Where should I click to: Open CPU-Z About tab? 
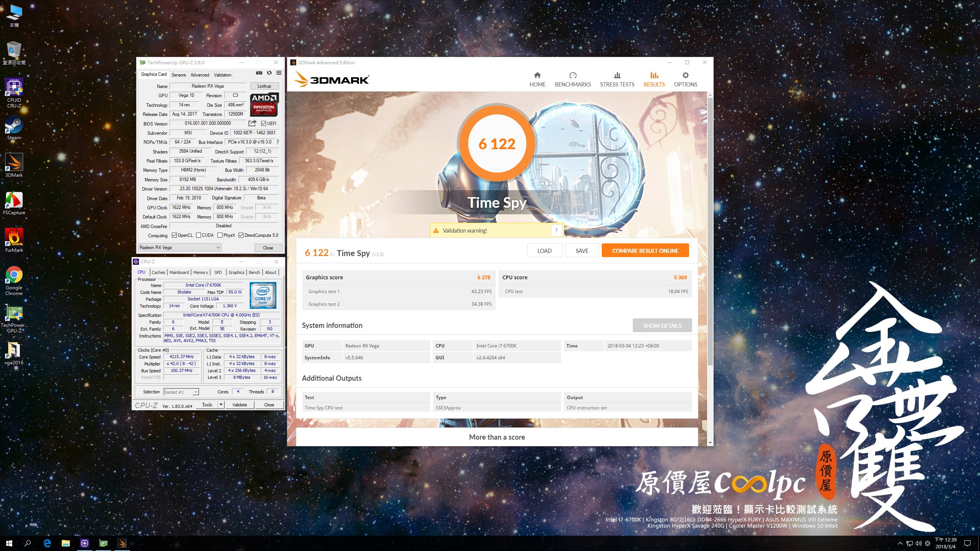[x=271, y=272]
